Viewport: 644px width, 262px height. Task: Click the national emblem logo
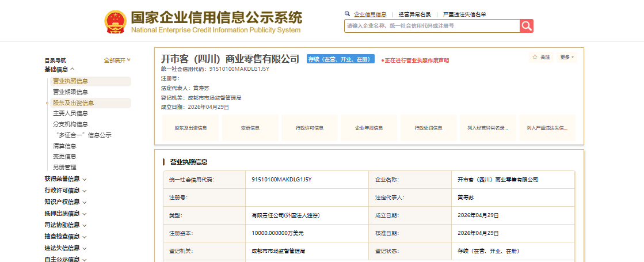tap(116, 22)
